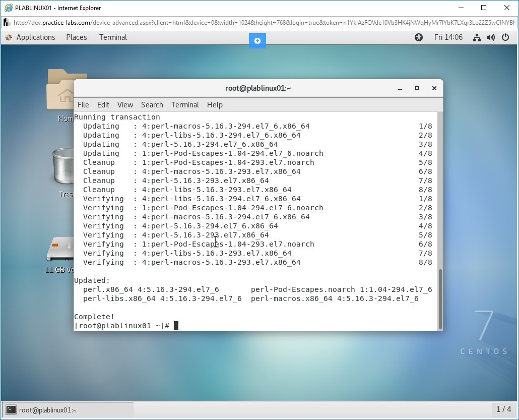Click the speaker volume icon in the top bar
The image size is (519, 420).
(491, 37)
